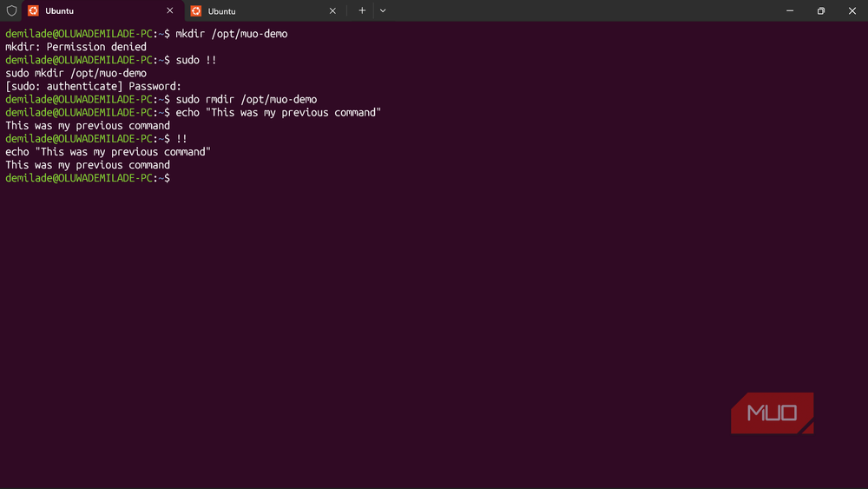Close the second Ubuntu tab
The image size is (868, 489).
(332, 10)
